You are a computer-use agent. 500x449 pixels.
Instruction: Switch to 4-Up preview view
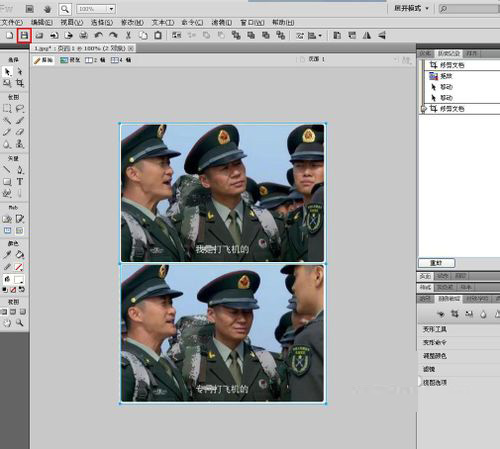point(121,60)
